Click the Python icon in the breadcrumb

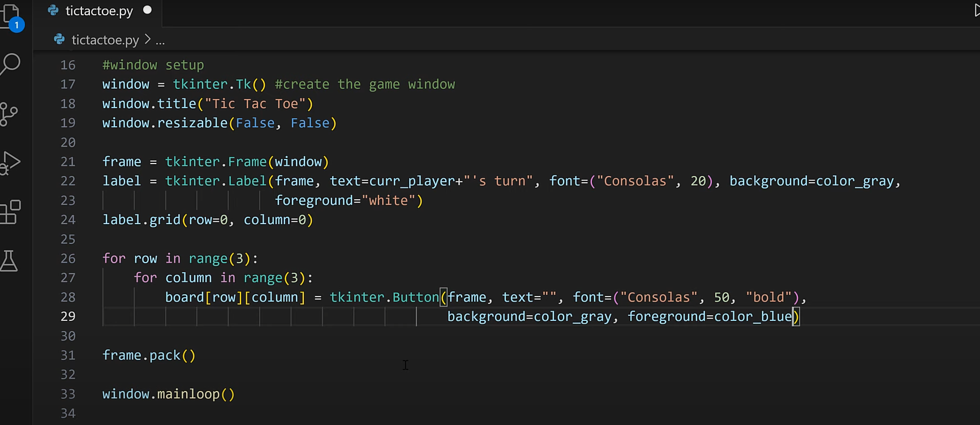click(x=59, y=40)
